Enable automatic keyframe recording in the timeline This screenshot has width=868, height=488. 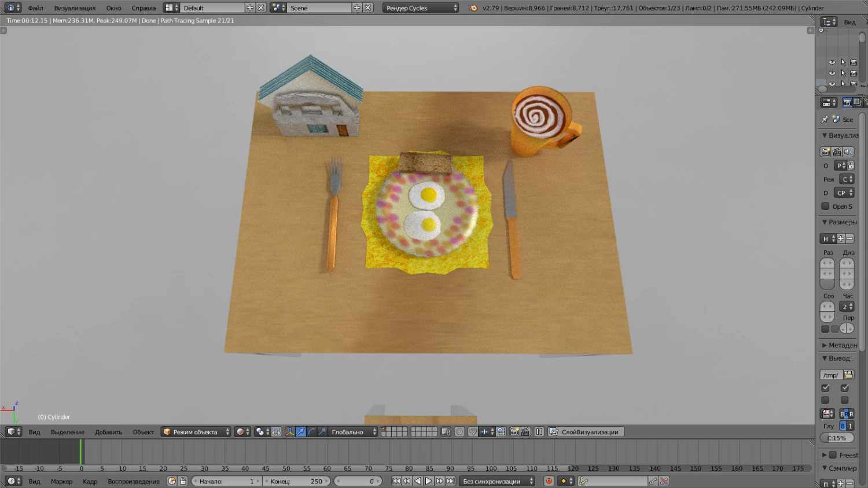click(549, 481)
